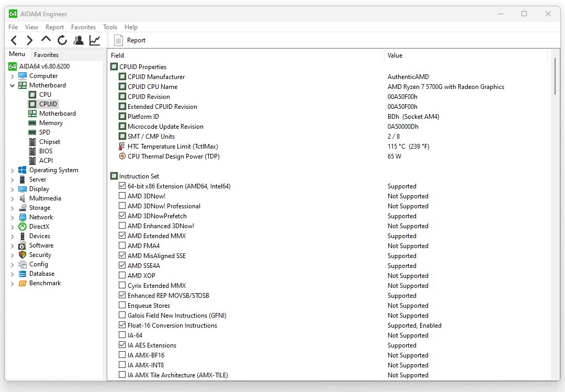This screenshot has width=565, height=392.
Task: Toggle the 64-bit x86 Extension checkbox
Action: point(122,186)
